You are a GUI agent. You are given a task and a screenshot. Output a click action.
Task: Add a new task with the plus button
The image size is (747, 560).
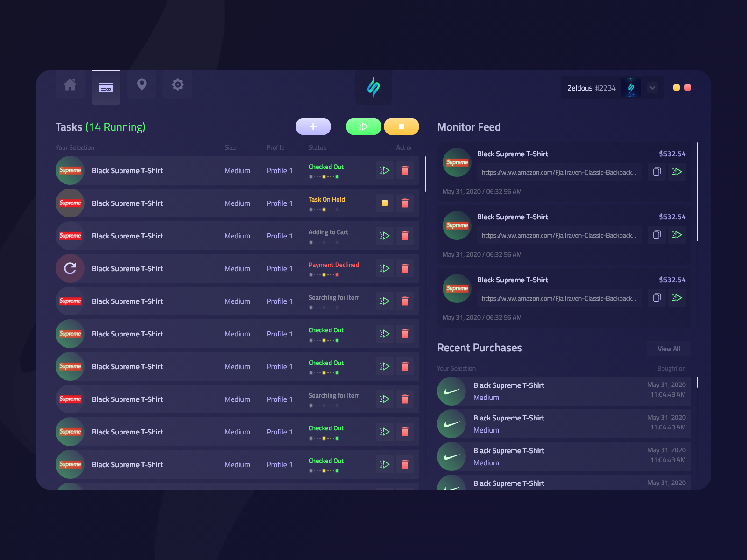[x=313, y=126]
